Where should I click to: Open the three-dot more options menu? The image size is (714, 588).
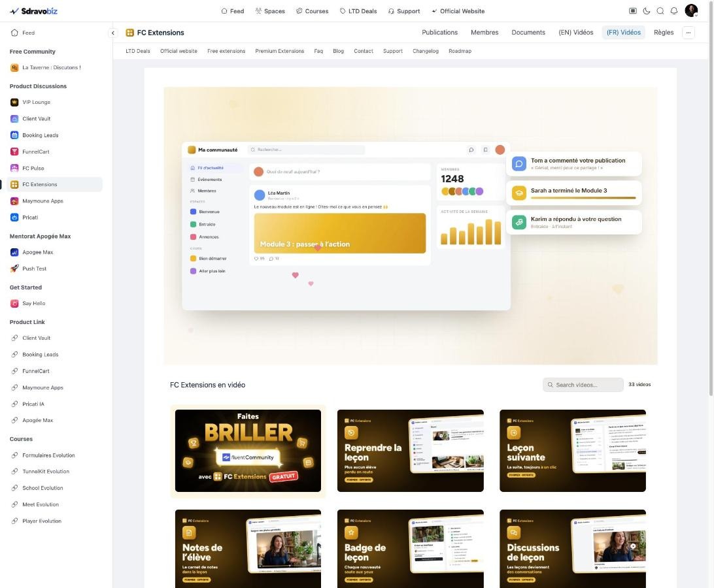[688, 32]
